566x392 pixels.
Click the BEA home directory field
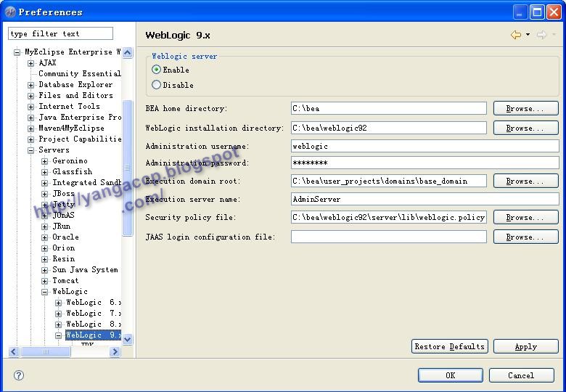(x=389, y=108)
